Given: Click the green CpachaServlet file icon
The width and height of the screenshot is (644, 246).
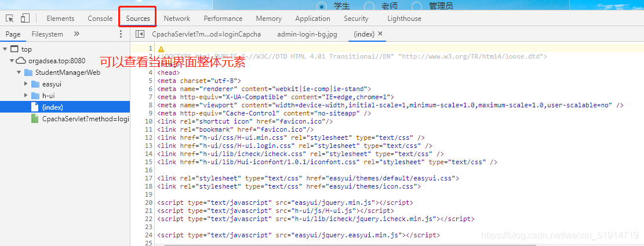Looking at the screenshot, I should (35, 119).
